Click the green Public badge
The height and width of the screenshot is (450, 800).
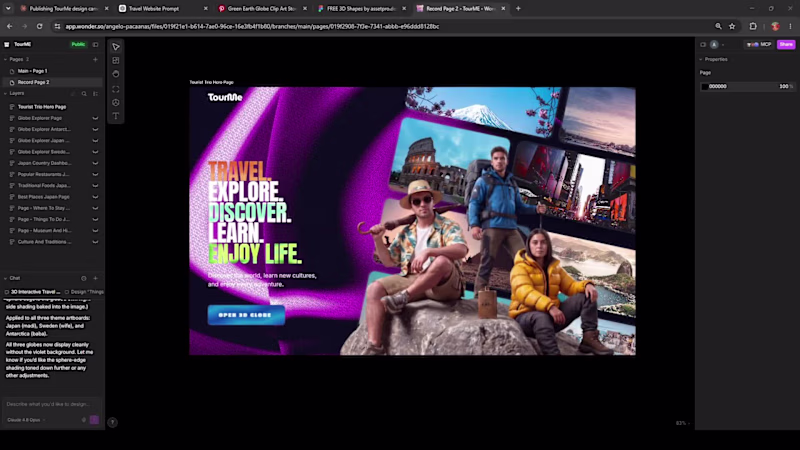(78, 44)
